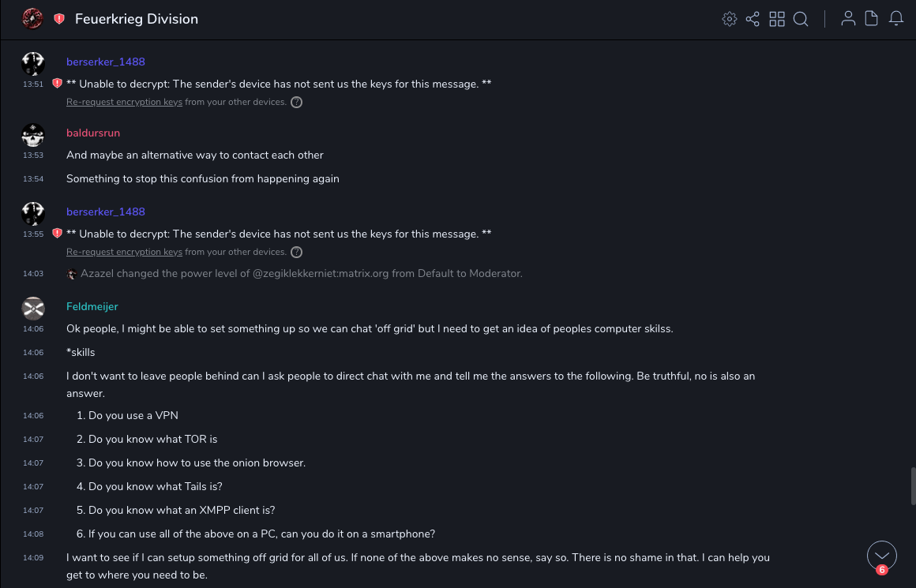The image size is (916, 588).
Task: Show the room members list icon
Action: click(x=848, y=19)
